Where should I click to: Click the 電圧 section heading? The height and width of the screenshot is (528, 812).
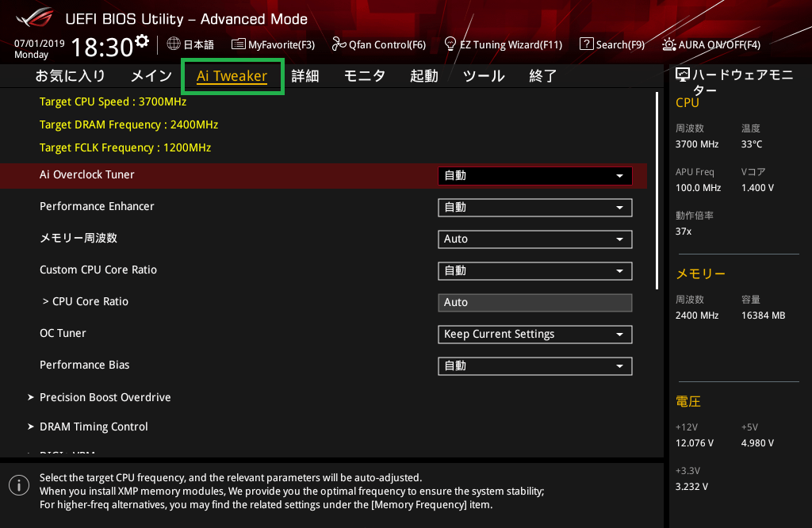[688, 401]
